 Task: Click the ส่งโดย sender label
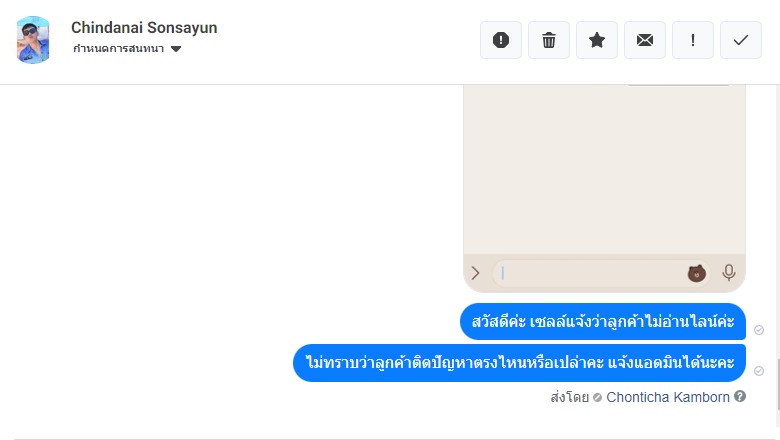click(570, 397)
